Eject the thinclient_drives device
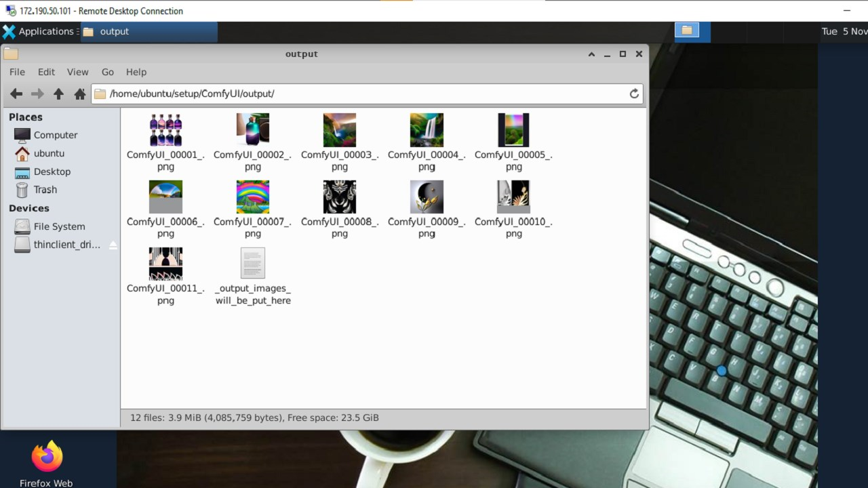Image resolution: width=868 pixels, height=488 pixels. [113, 245]
